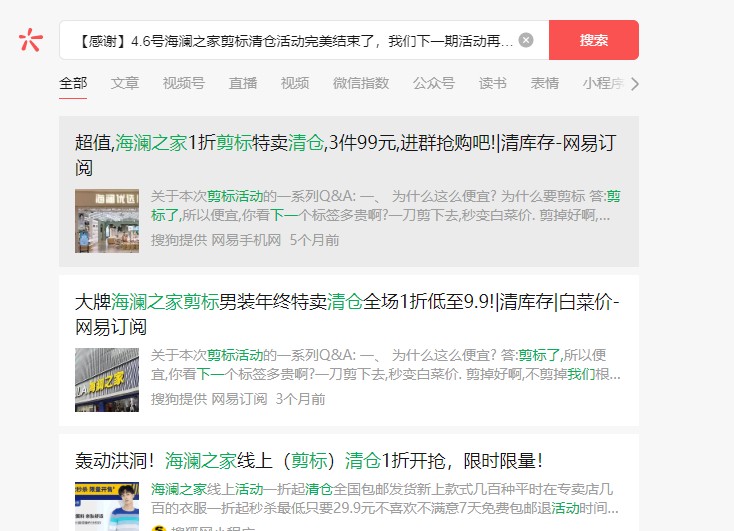The height and width of the screenshot is (531, 734).
Task: Click the snippet under 大牌海澜之家 result
Action: [x=385, y=365]
